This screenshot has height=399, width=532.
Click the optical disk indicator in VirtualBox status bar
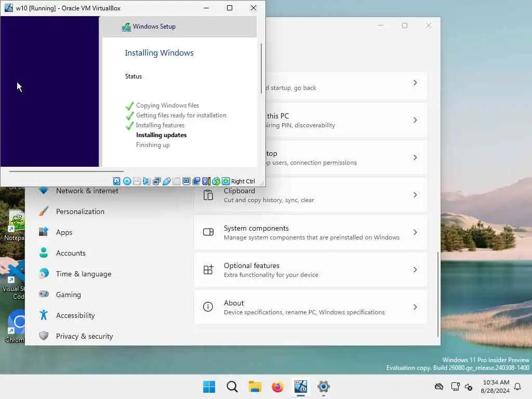point(127,181)
